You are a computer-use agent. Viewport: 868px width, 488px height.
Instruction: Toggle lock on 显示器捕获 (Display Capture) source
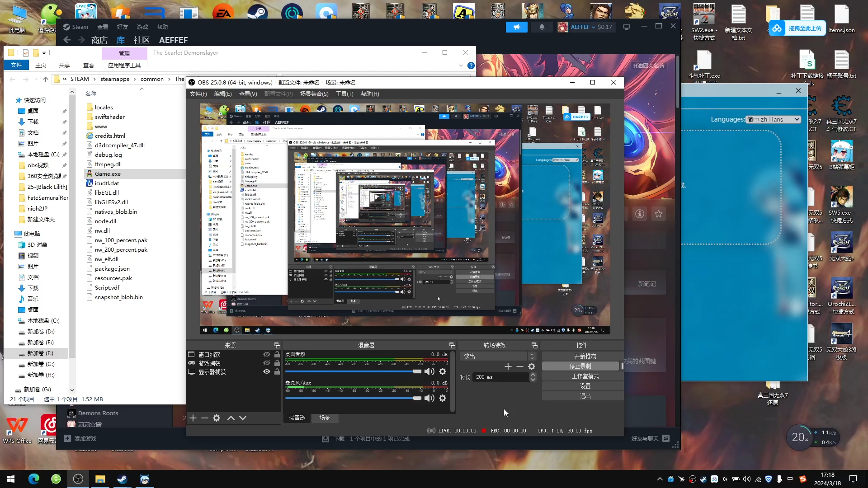click(x=277, y=372)
